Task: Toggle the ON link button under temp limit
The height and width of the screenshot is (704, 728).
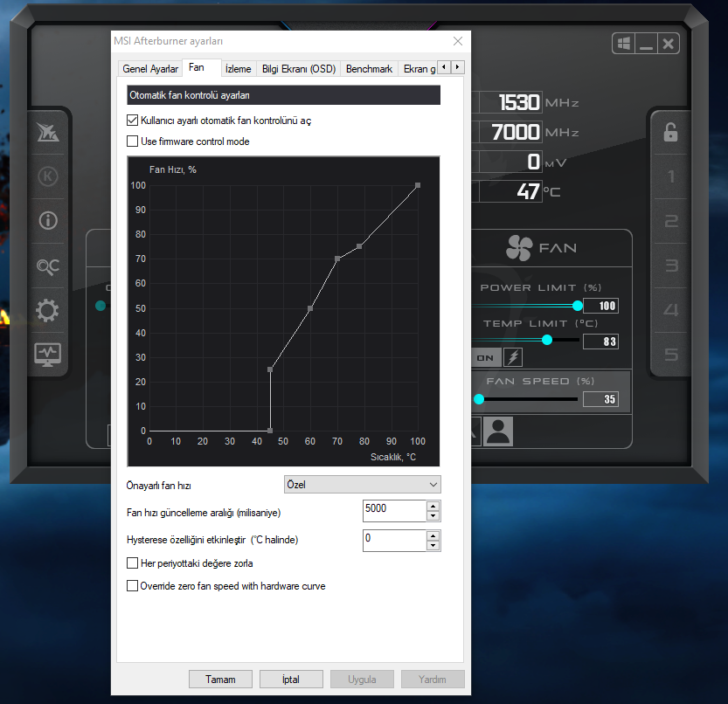Action: coord(486,358)
